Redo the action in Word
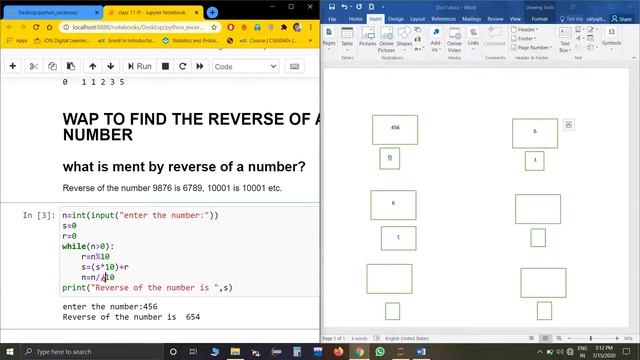This screenshot has width=640, height=360. point(358,7)
